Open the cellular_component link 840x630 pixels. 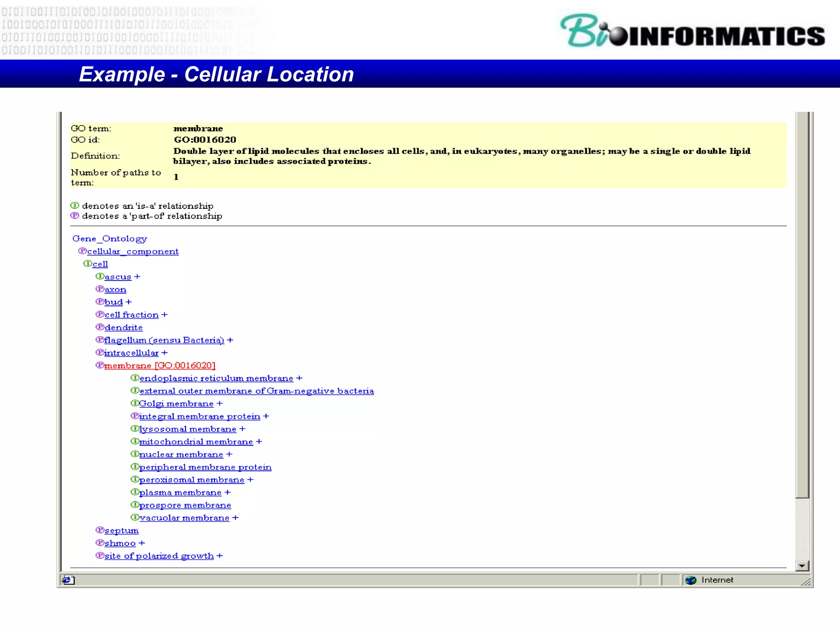coord(133,251)
